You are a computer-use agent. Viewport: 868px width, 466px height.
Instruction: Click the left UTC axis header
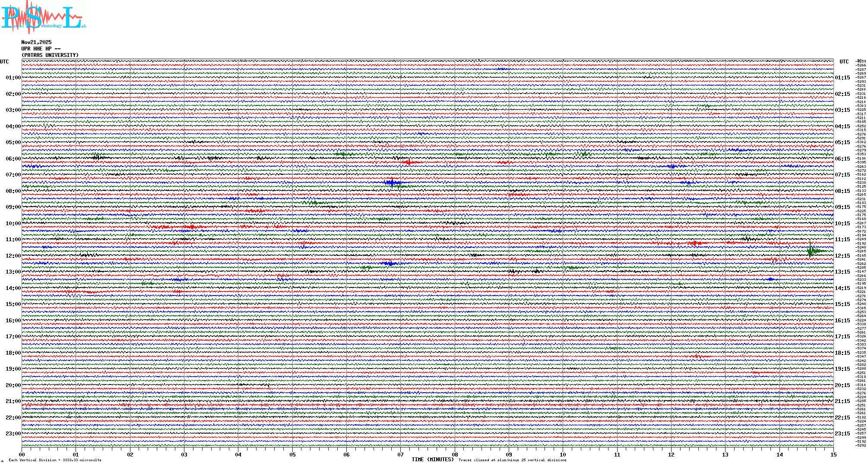pos(4,62)
